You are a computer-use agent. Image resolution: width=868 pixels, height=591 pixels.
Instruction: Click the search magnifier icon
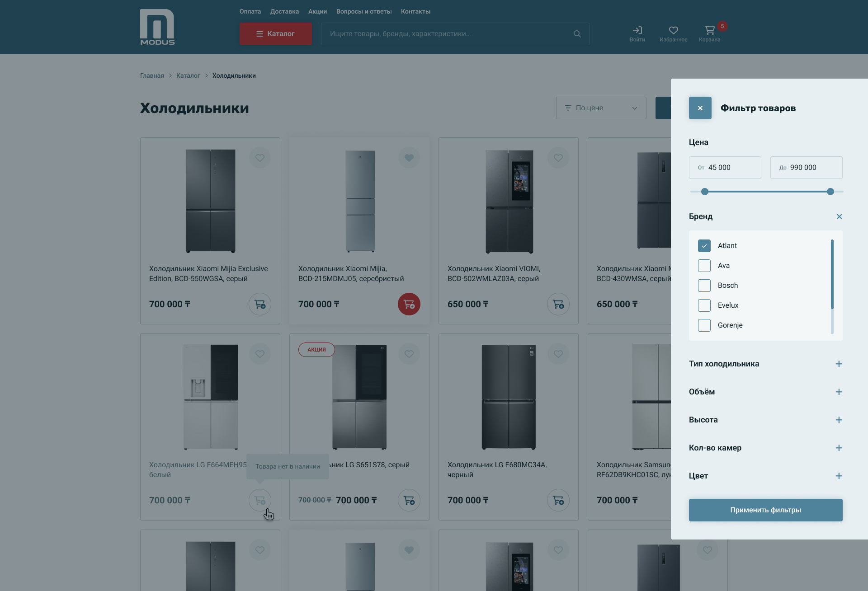[577, 34]
